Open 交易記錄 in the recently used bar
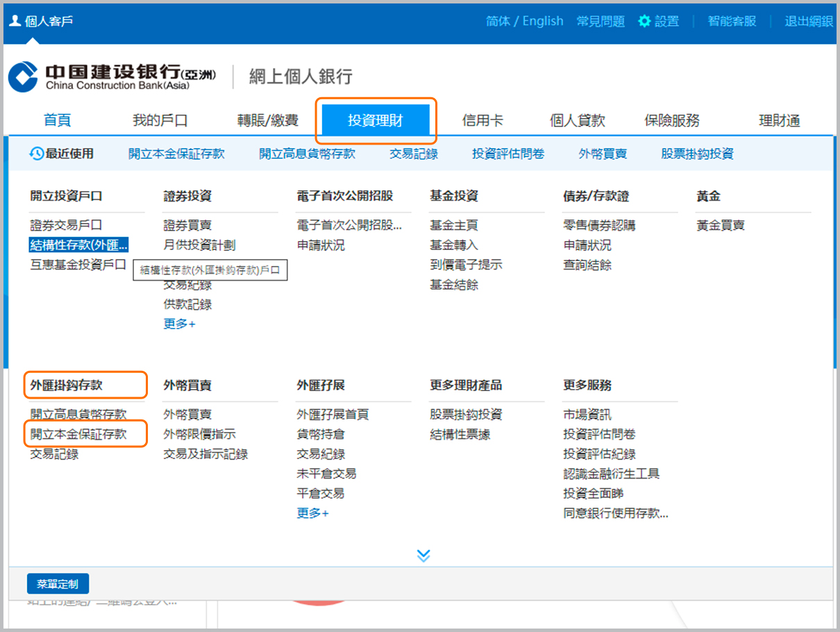The height and width of the screenshot is (632, 840). pyautogui.click(x=414, y=153)
